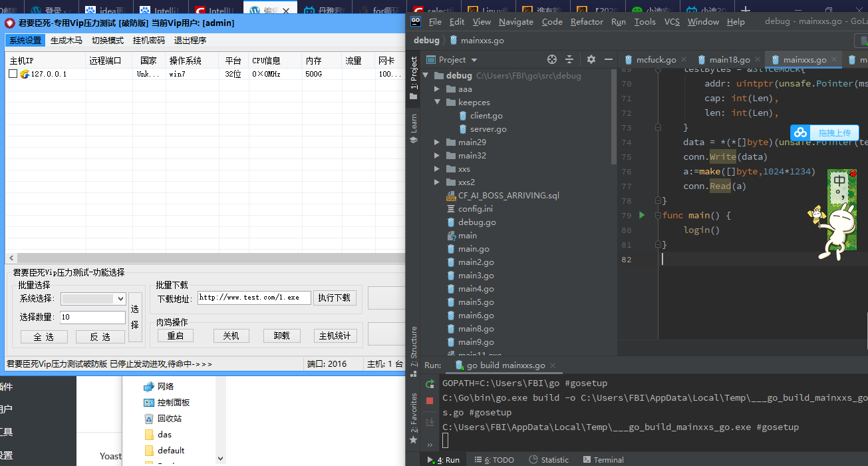Switch to the main18.go editor tab
The image size is (868, 466).
729,60
